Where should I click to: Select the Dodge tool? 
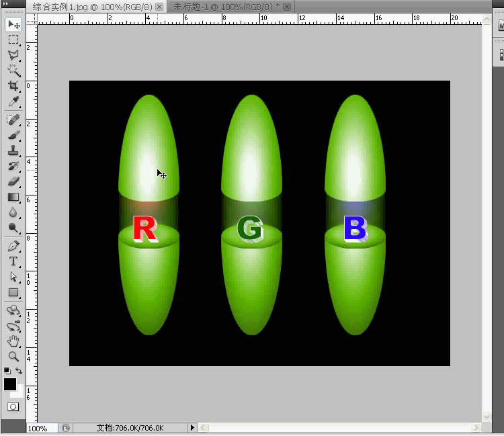pos(13,228)
